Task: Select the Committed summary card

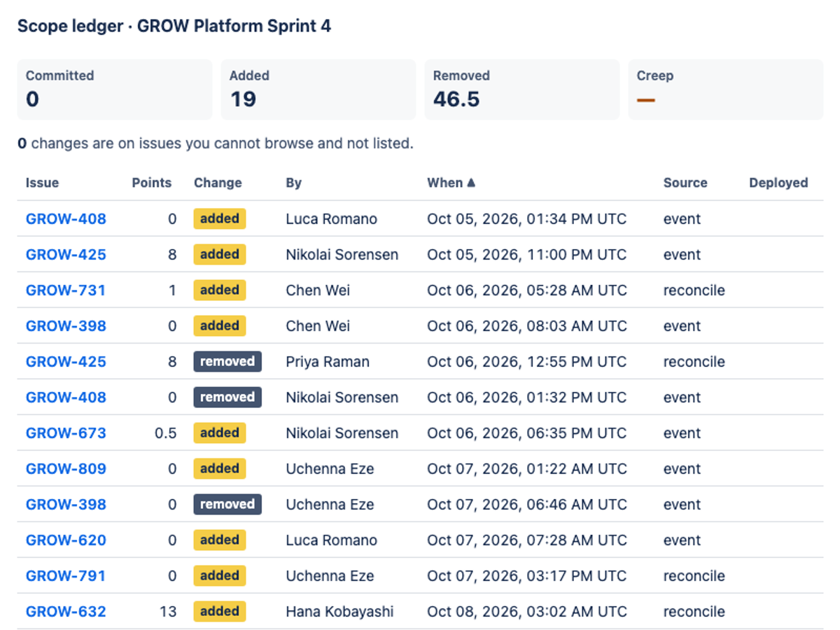Action: point(115,90)
